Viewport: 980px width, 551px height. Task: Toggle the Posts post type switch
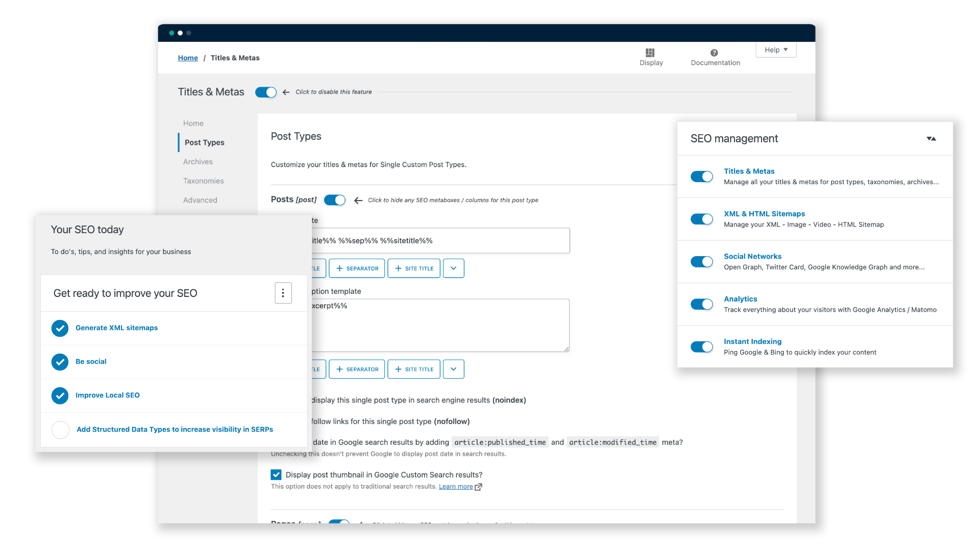[335, 200]
